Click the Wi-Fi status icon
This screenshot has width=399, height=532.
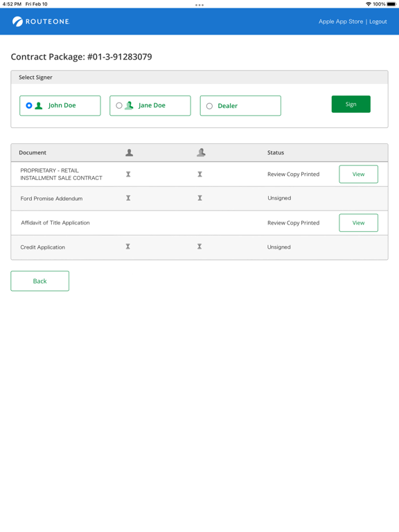pyautogui.click(x=368, y=4)
